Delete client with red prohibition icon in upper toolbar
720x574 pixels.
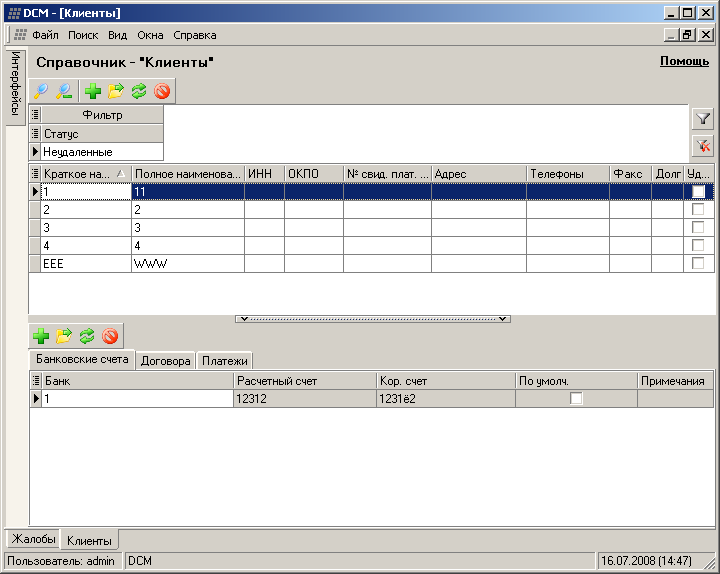pyautogui.click(x=162, y=91)
